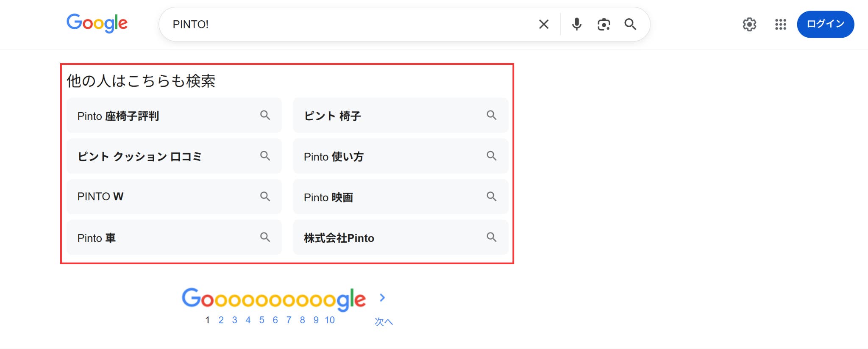Go to results page 8
868x349 pixels.
coord(302,320)
